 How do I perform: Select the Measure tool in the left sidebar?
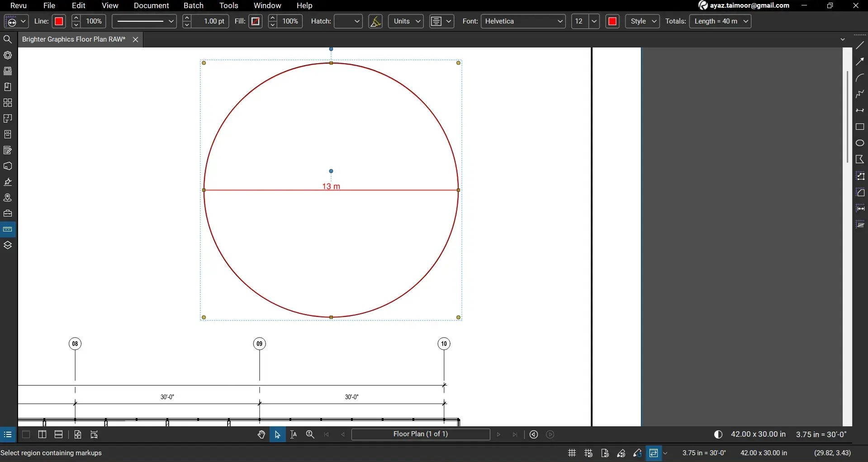click(x=8, y=229)
